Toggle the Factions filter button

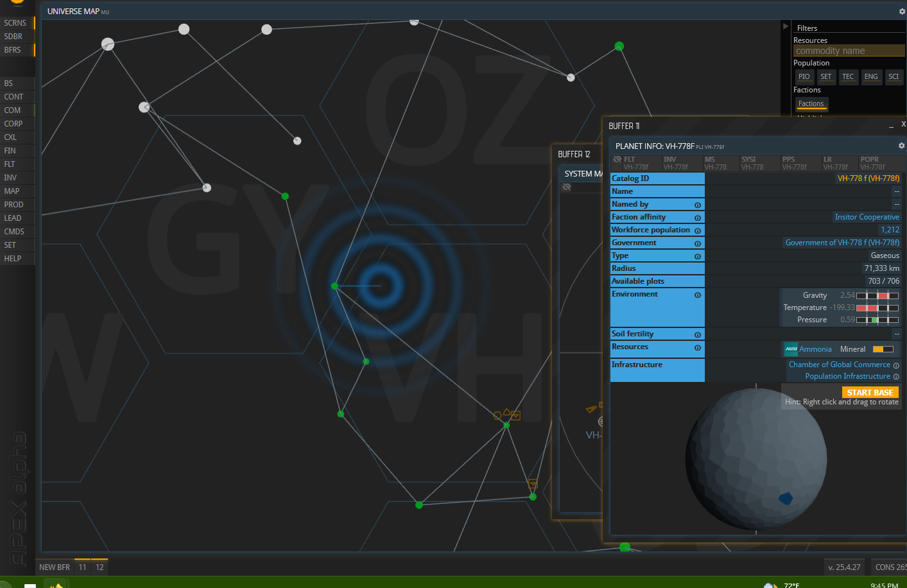pos(811,104)
